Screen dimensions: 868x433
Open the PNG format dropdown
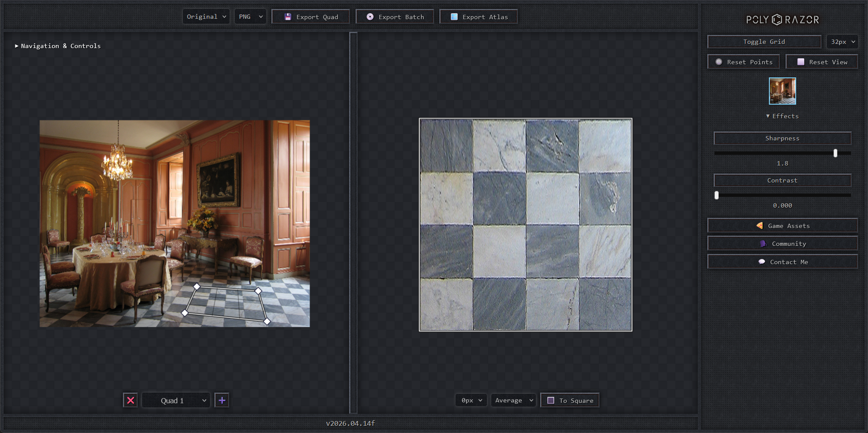pyautogui.click(x=250, y=17)
